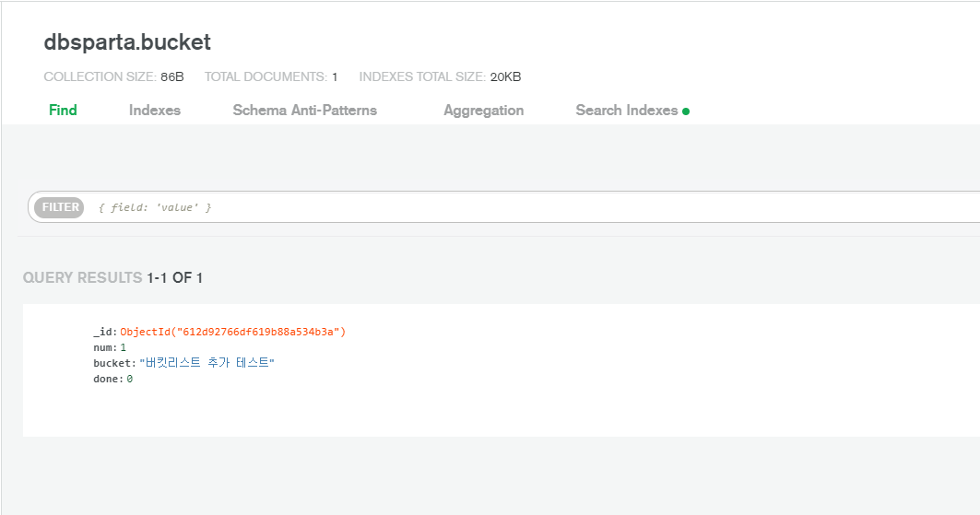Click the done field key
980x515 pixels.
(x=106, y=379)
